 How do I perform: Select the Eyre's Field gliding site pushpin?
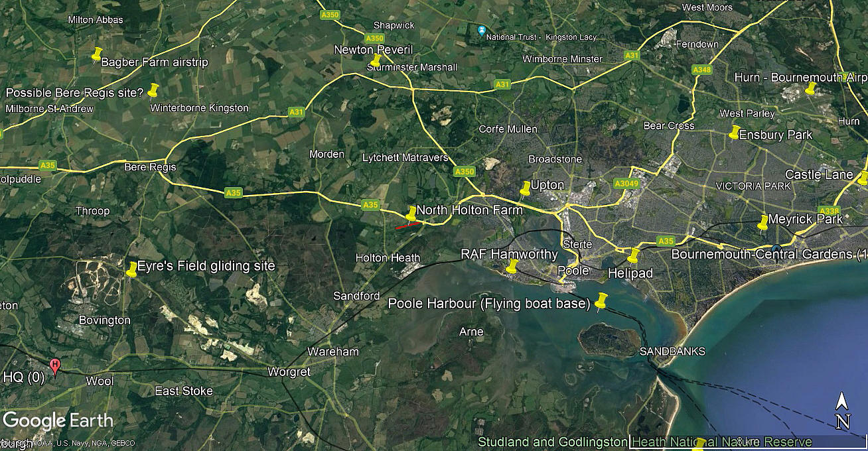[x=131, y=269]
